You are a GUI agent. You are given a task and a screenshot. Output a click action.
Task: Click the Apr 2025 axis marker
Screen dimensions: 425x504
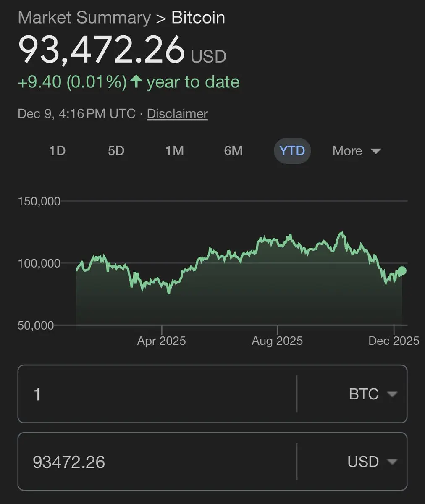click(161, 340)
